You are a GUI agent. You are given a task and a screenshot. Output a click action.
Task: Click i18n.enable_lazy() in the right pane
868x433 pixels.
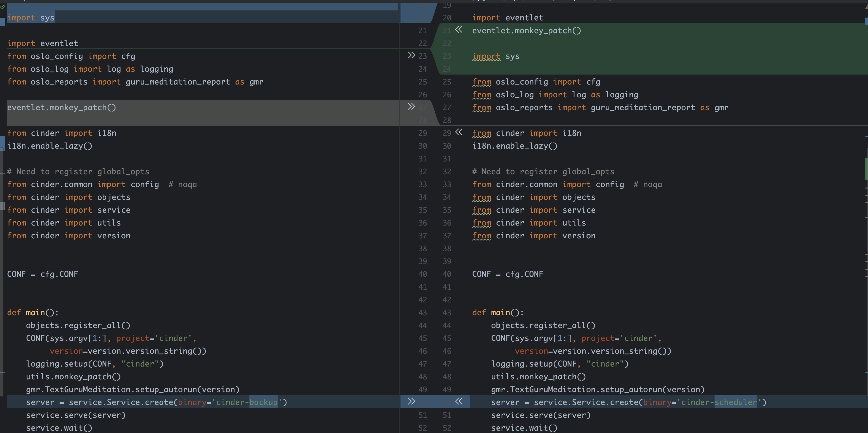pos(515,146)
